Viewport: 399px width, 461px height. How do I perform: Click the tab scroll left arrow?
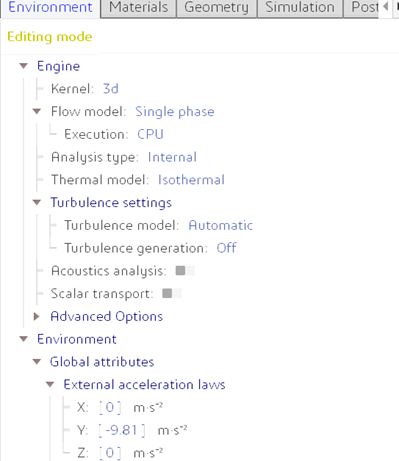click(x=386, y=7)
